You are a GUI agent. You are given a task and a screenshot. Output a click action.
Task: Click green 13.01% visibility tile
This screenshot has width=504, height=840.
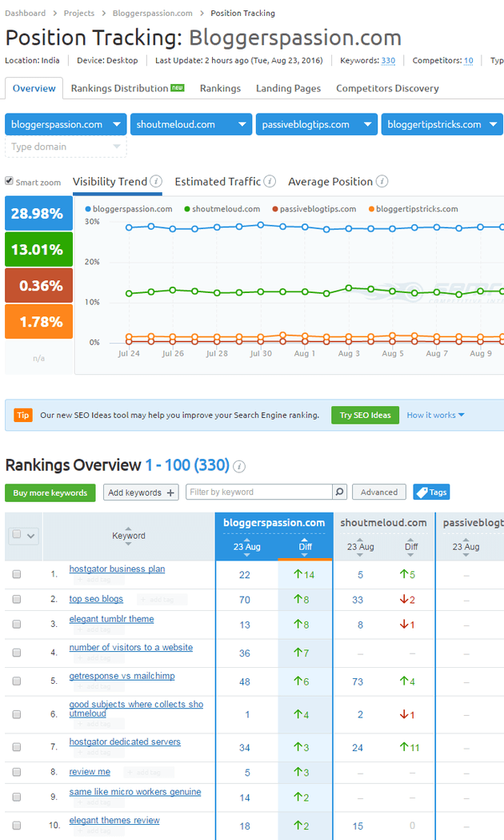(x=38, y=250)
